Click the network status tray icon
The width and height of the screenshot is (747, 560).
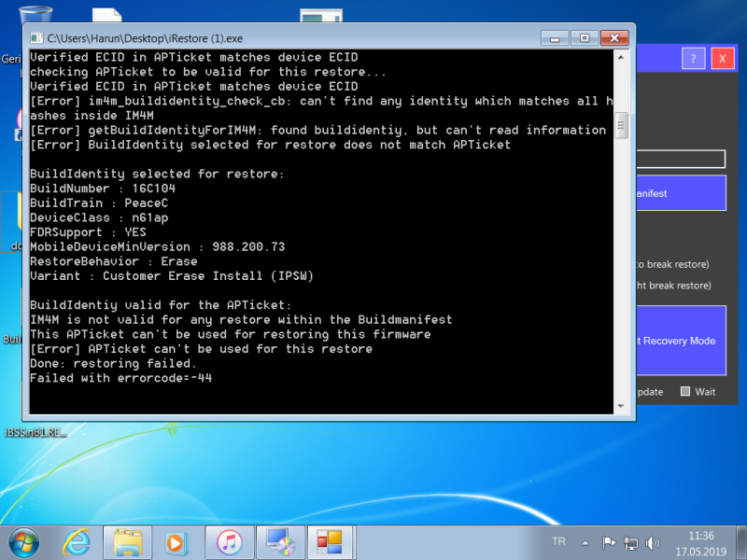click(630, 542)
